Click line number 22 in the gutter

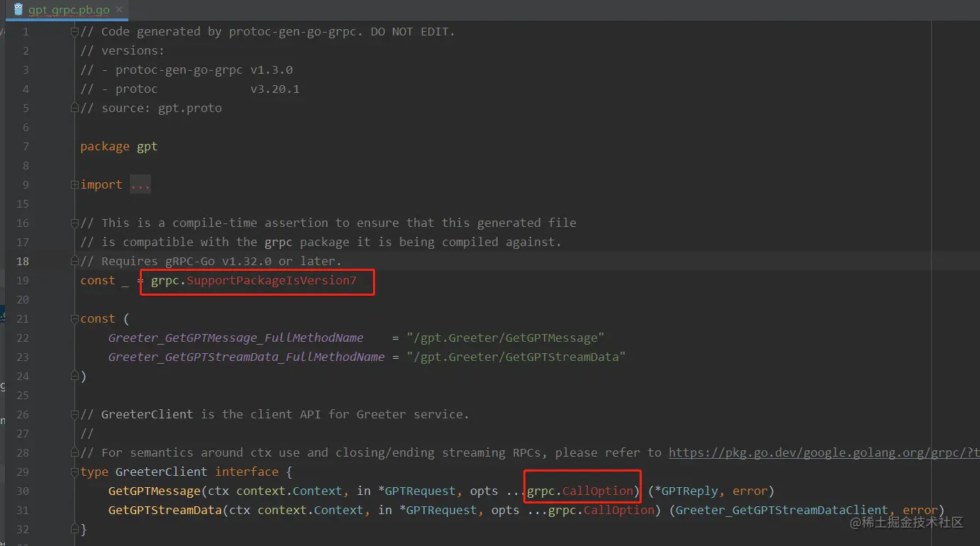[x=23, y=338]
